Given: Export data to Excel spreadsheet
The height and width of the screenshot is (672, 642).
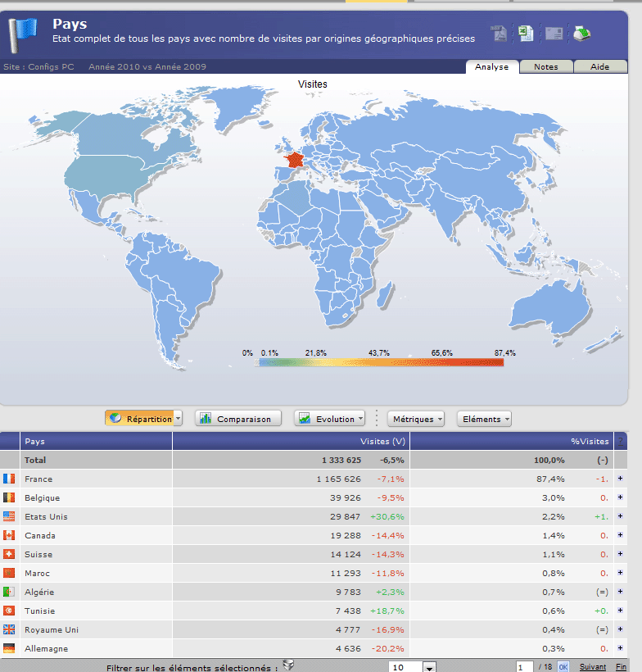Looking at the screenshot, I should click(x=526, y=34).
